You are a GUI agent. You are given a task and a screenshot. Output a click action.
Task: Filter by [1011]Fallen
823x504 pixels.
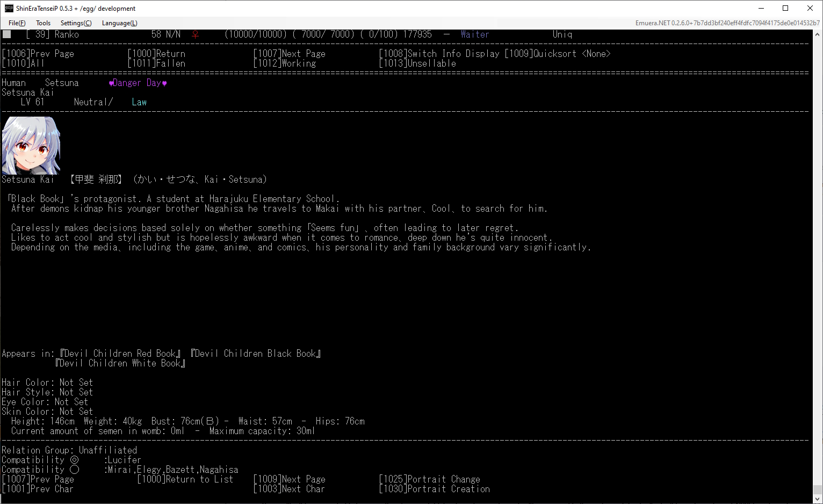click(x=156, y=63)
